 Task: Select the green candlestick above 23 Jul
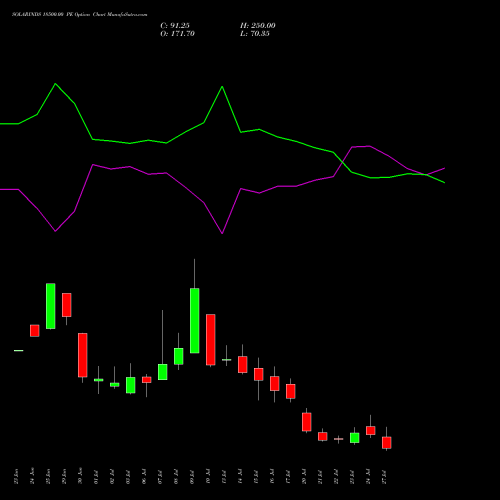pyautogui.click(x=355, y=438)
